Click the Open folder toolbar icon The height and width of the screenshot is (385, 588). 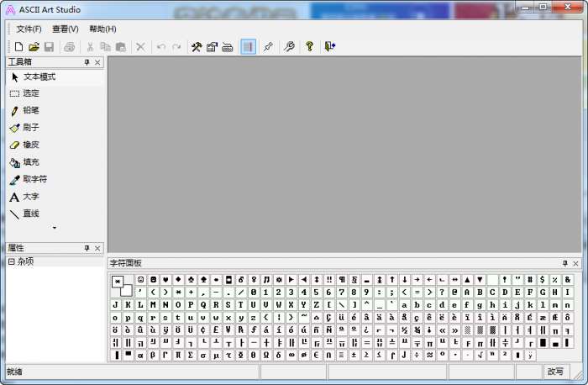coord(34,47)
